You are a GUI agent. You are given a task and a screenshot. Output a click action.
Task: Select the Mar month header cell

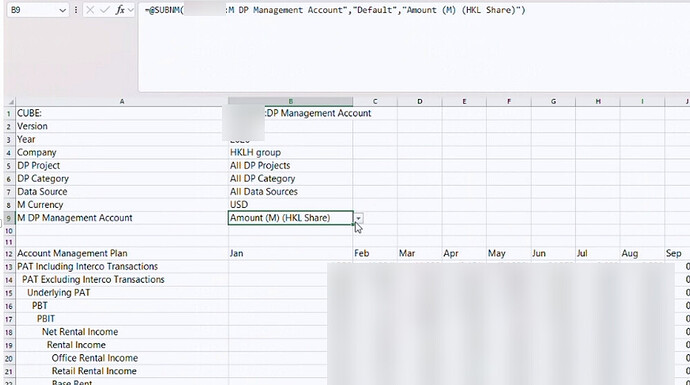(420, 253)
